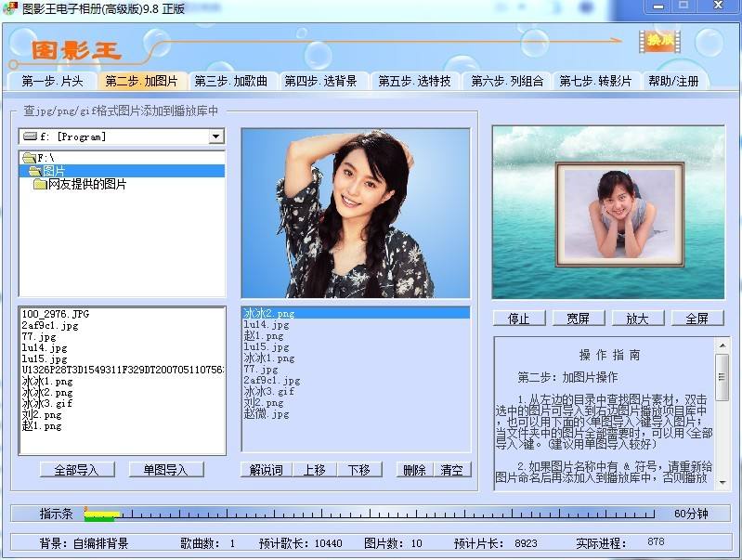Click the 60分钟 duration label
The width and height of the screenshot is (742, 560).
point(691,514)
